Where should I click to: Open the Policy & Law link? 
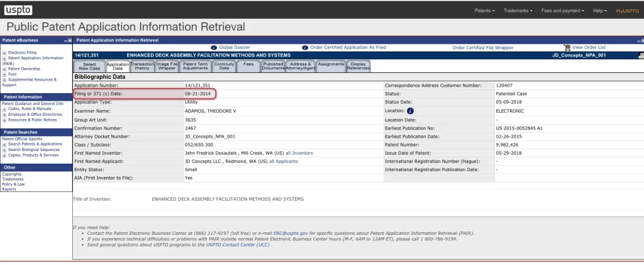click(13, 184)
